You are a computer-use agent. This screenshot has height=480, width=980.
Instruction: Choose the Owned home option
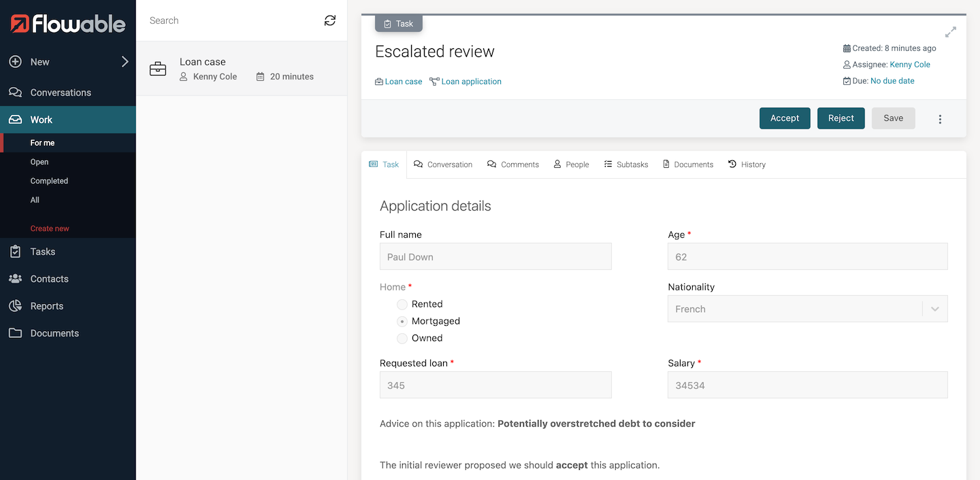402,339
